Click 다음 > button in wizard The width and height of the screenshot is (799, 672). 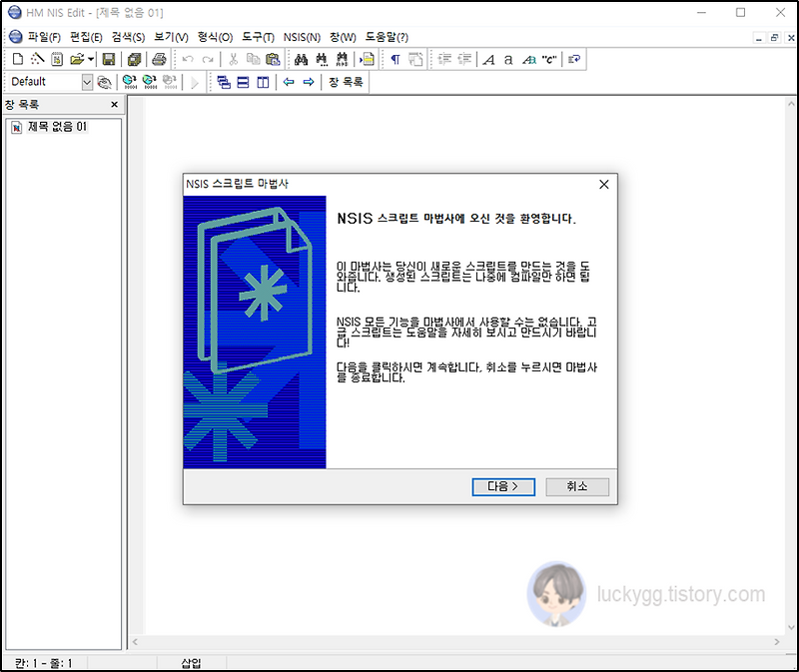click(503, 486)
